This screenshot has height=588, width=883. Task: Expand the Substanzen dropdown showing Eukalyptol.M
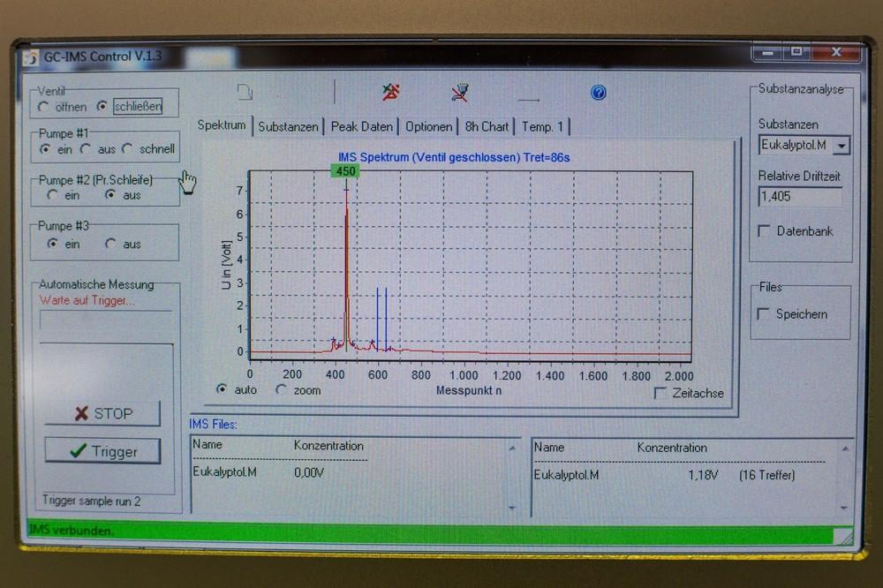point(841,146)
